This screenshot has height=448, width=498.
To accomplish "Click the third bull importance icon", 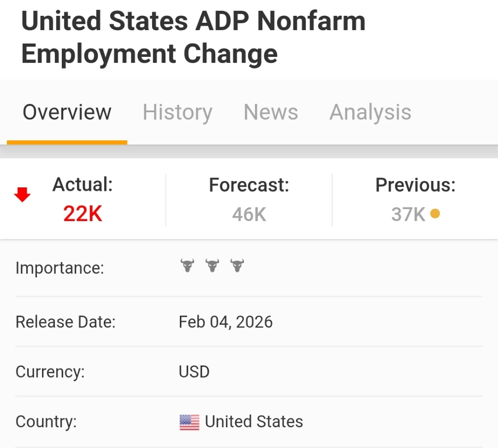I will tap(237, 266).
